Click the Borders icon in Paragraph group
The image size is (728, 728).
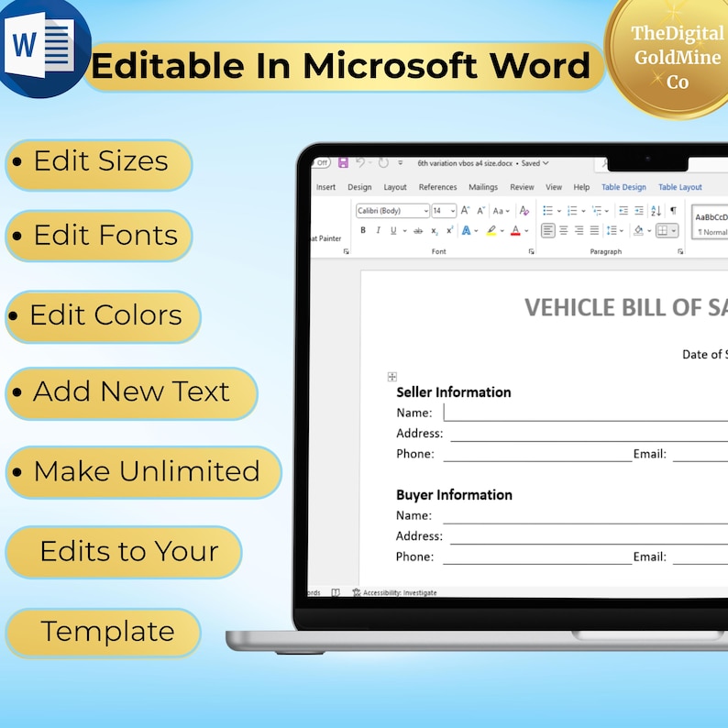point(663,230)
